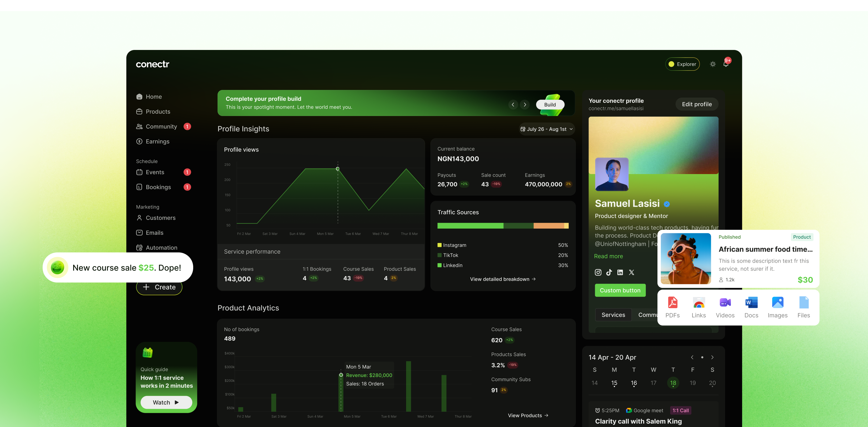Click the Customers person icon
Screen dimensions: 868x427
click(x=139, y=218)
